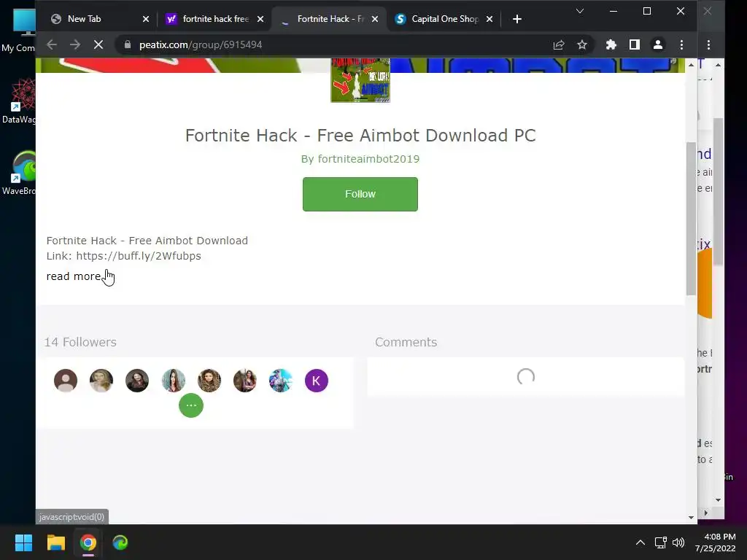Image resolution: width=747 pixels, height=560 pixels.
Task: Open Chrome from the taskbar
Action: coord(88,542)
